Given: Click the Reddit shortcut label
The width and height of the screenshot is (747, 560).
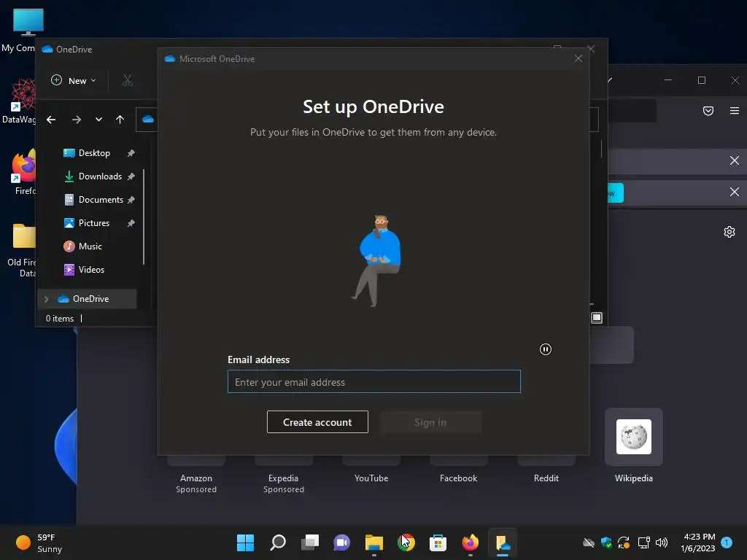Looking at the screenshot, I should tap(546, 478).
